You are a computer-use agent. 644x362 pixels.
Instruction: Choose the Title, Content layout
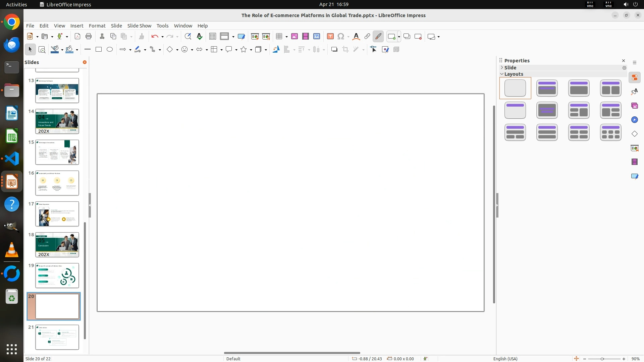(x=579, y=88)
